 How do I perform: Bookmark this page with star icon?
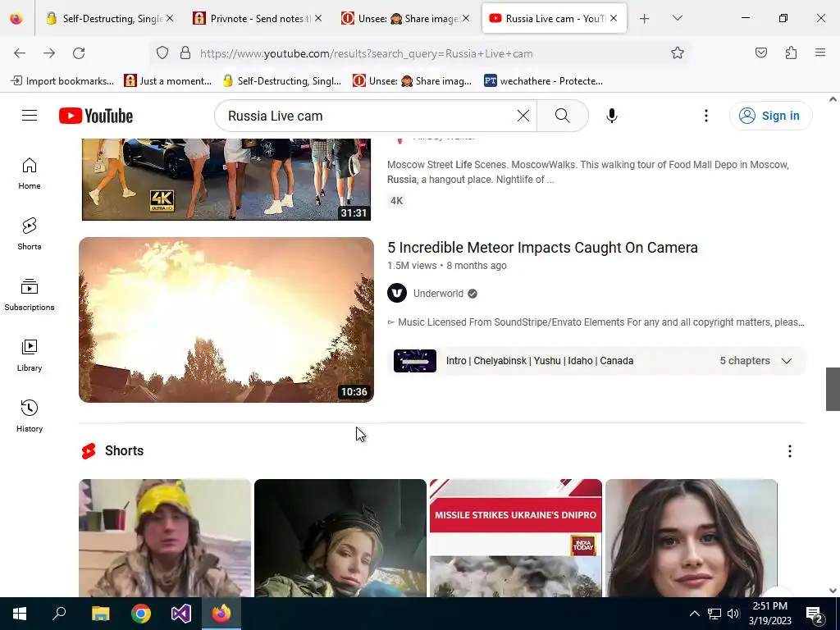tap(677, 53)
